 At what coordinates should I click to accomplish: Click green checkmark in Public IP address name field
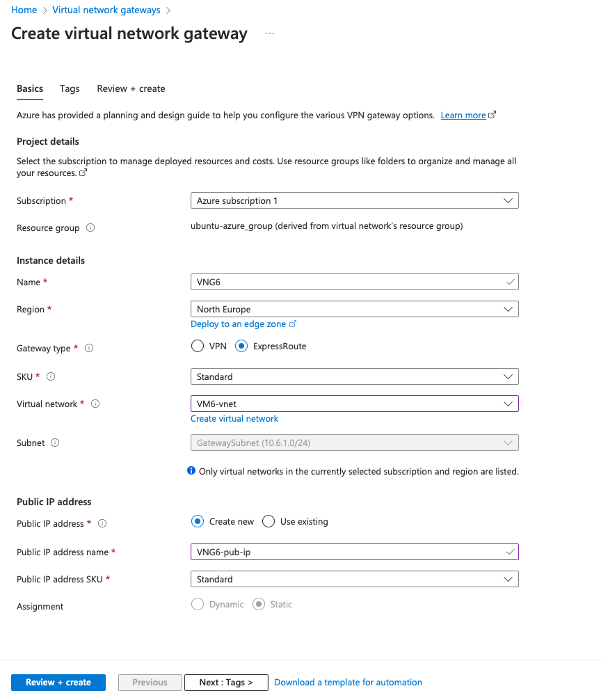(x=511, y=552)
